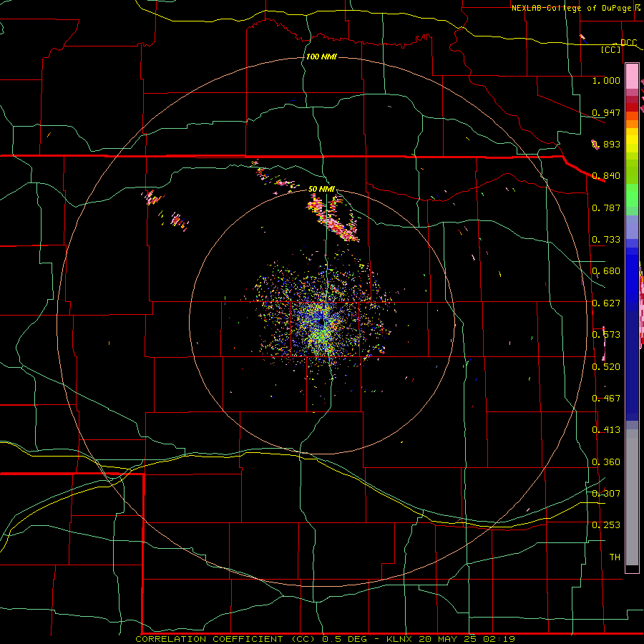Screen dimensions: 644x644
Task: Click the 1.000 scale value
Action: (606, 80)
